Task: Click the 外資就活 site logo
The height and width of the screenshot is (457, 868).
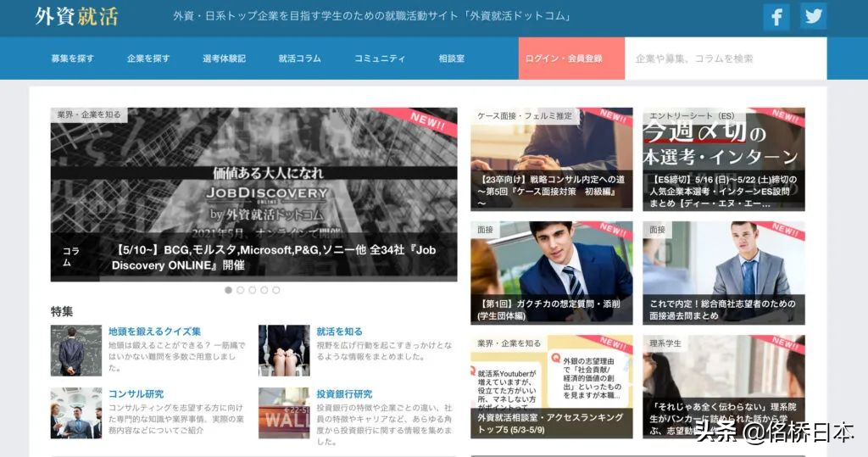Action: tap(76, 16)
